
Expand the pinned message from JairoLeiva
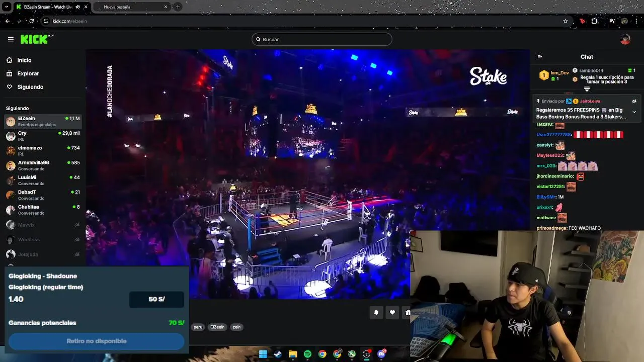(634, 112)
